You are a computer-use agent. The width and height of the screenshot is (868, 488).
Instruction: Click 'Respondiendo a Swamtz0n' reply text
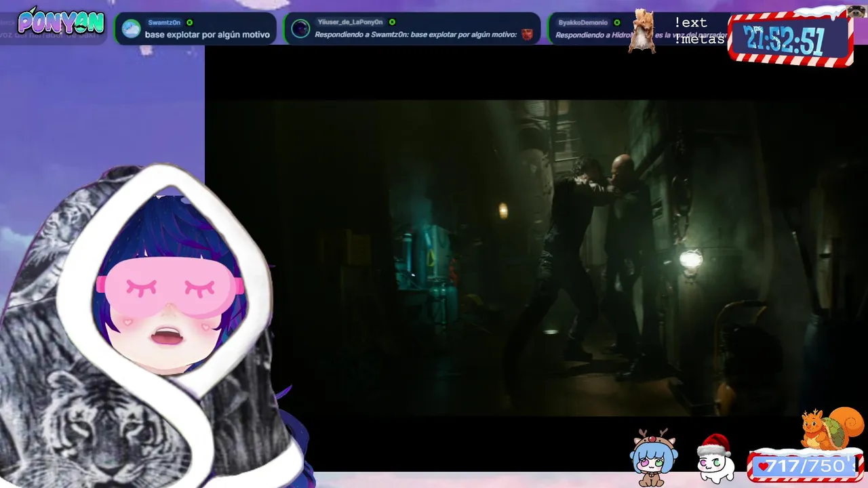pos(416,35)
